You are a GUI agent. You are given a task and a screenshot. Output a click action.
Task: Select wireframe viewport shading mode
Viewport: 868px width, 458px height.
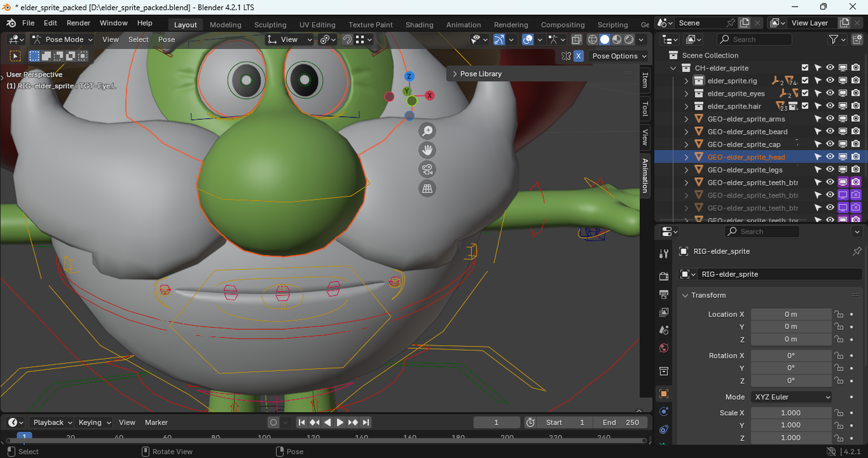pos(593,39)
